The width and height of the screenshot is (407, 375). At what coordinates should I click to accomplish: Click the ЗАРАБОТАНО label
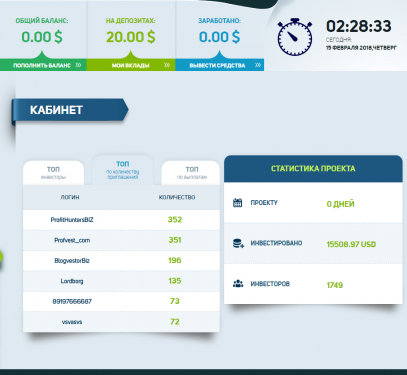pyautogui.click(x=220, y=21)
